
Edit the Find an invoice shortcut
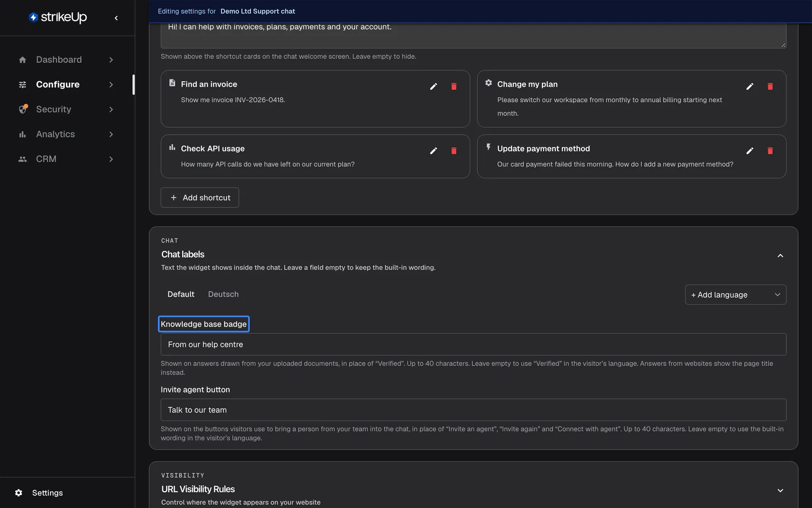pos(434,86)
